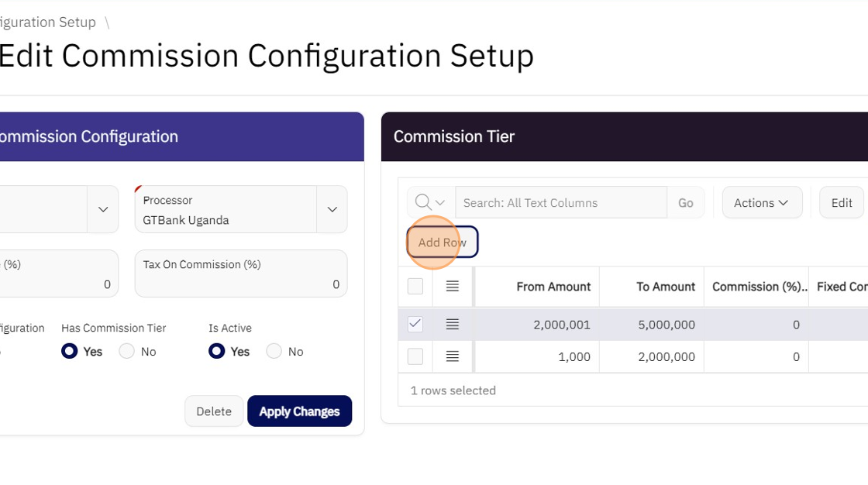The image size is (868, 485).
Task: Click the Delete button
Action: point(214,411)
